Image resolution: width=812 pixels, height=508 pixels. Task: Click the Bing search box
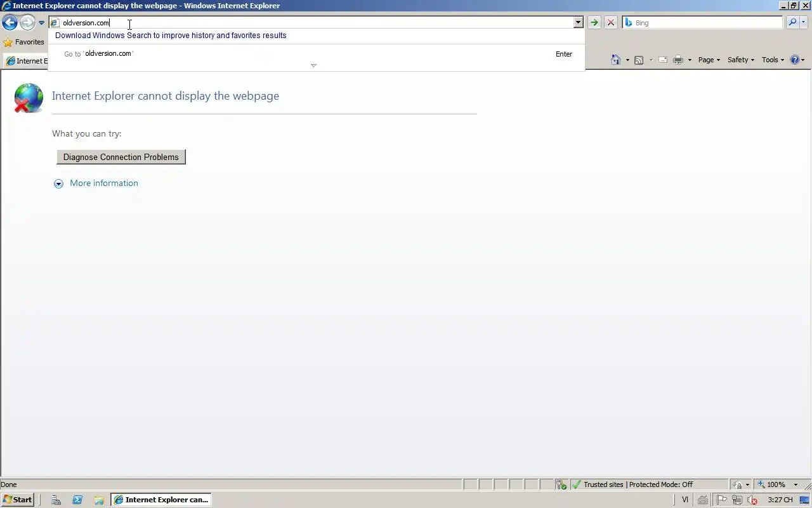click(x=703, y=23)
